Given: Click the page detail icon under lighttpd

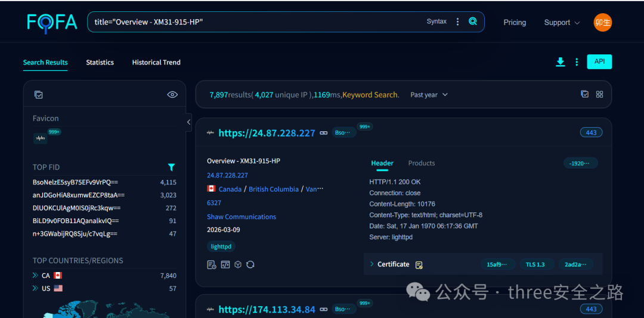Looking at the screenshot, I should tap(212, 264).
